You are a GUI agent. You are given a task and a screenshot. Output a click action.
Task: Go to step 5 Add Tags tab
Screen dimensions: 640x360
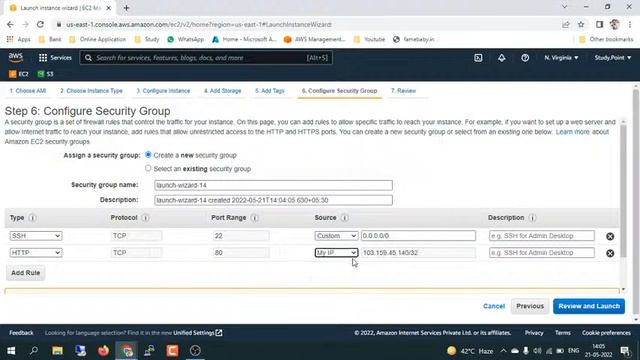[x=270, y=91]
